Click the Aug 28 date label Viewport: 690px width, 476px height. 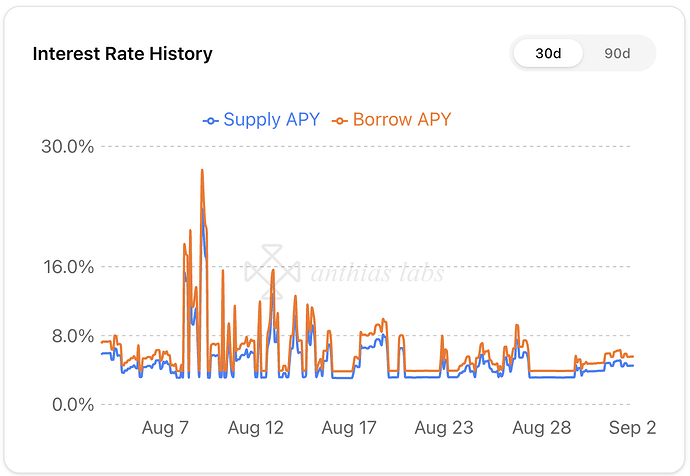541,428
